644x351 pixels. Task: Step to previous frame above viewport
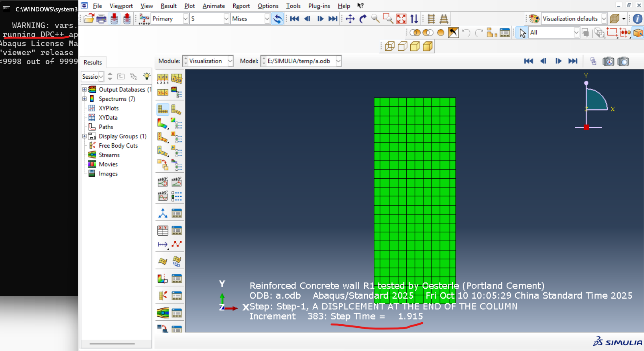[x=543, y=61]
